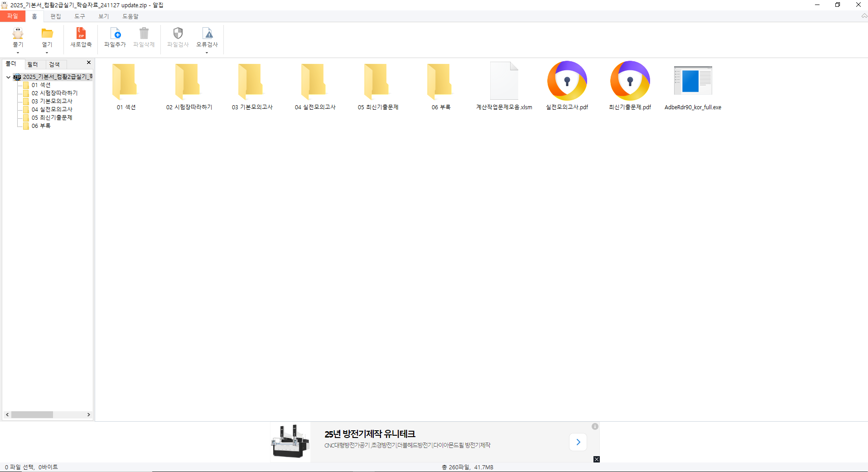Select the 실전모의고사.pdf file icon
This screenshot has width=868, height=472.
pos(567,81)
